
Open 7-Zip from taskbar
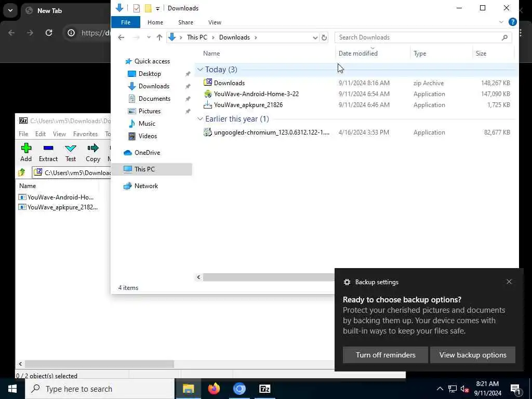(x=264, y=389)
